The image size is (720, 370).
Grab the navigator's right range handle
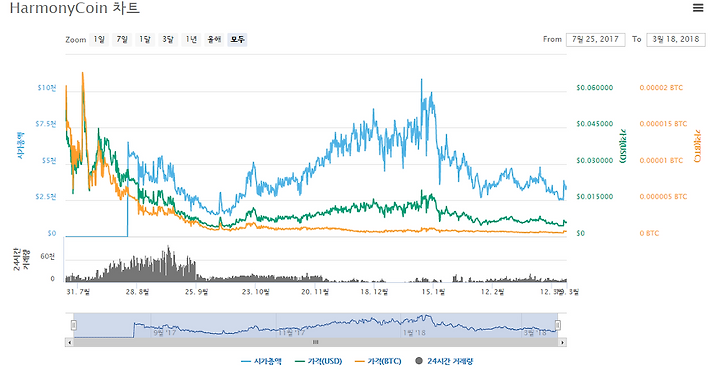pyautogui.click(x=558, y=325)
